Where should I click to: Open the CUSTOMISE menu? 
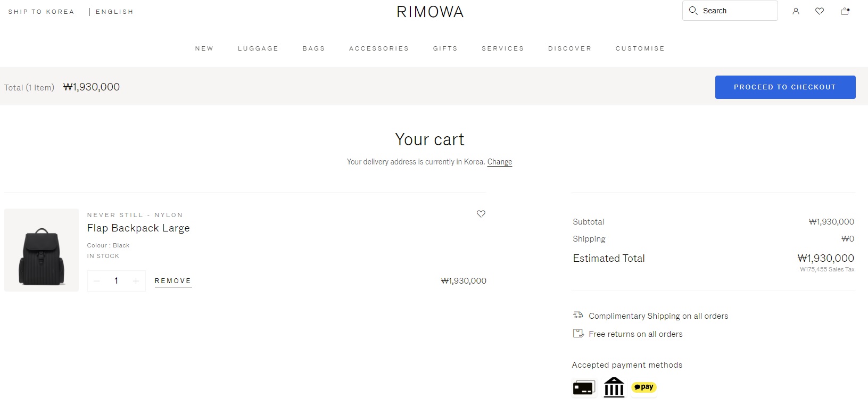(640, 48)
